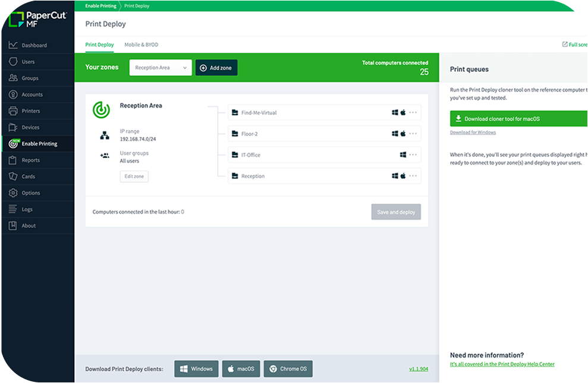Click the Find-Me-Virtual queue folder icon
This screenshot has height=383, width=588.
[x=235, y=112]
